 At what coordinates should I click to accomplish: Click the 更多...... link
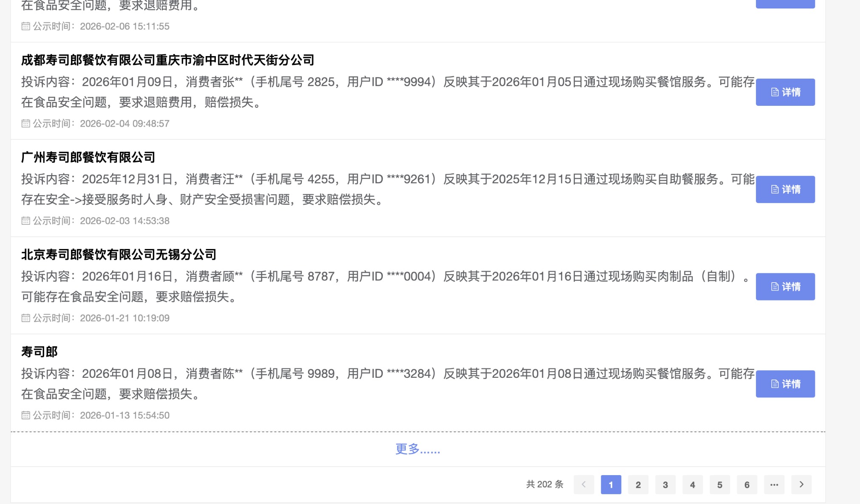(418, 449)
